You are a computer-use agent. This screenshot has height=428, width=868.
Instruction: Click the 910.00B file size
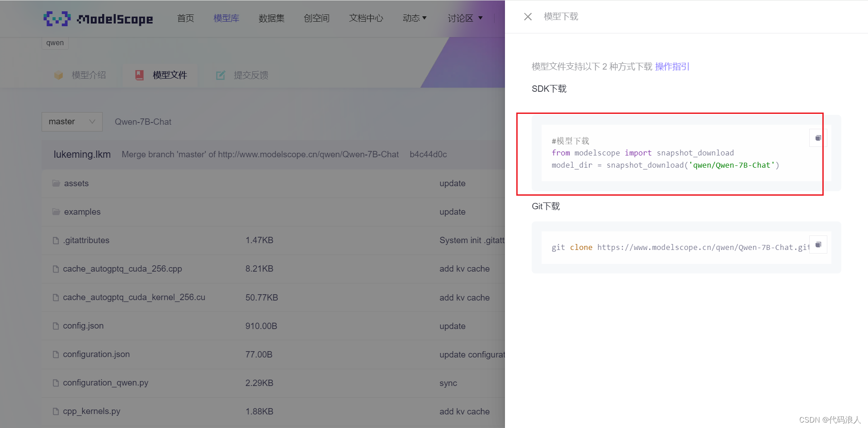point(261,326)
